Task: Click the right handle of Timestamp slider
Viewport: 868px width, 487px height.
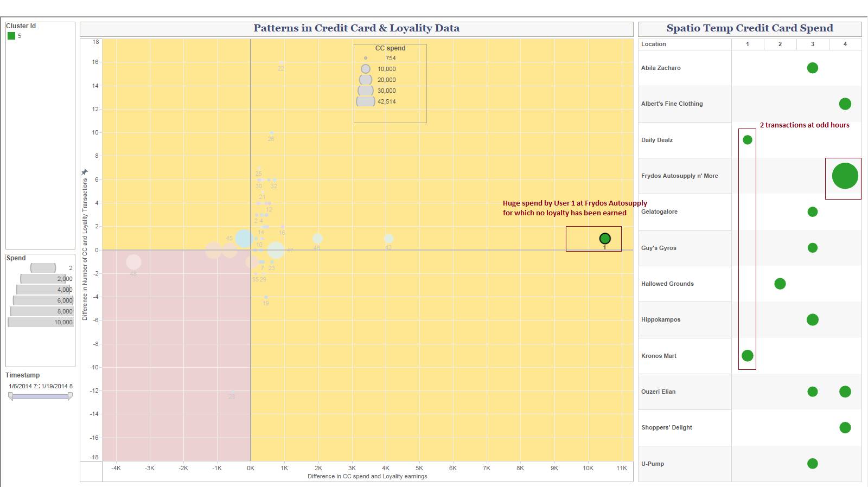Action: [x=70, y=396]
